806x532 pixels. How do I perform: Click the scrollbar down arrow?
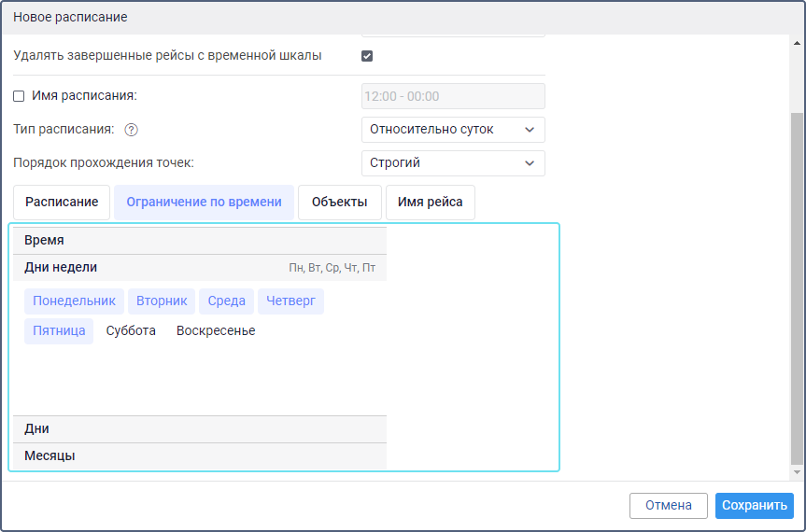[x=798, y=472]
